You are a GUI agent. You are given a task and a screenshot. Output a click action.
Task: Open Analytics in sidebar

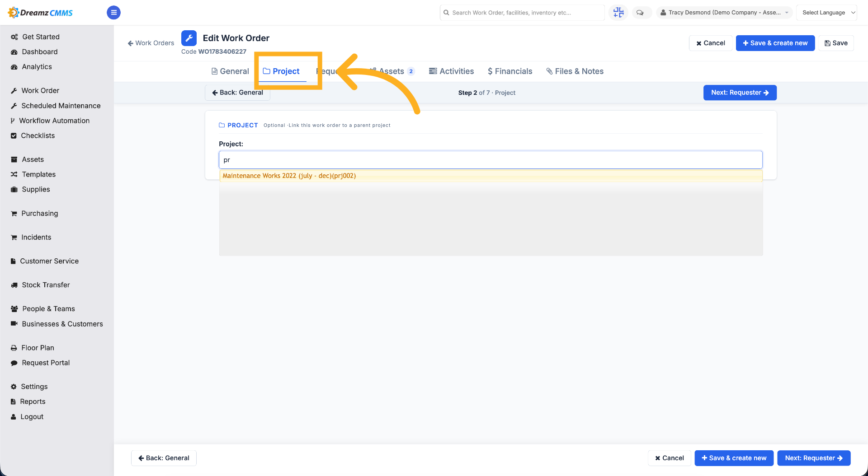click(x=31, y=67)
